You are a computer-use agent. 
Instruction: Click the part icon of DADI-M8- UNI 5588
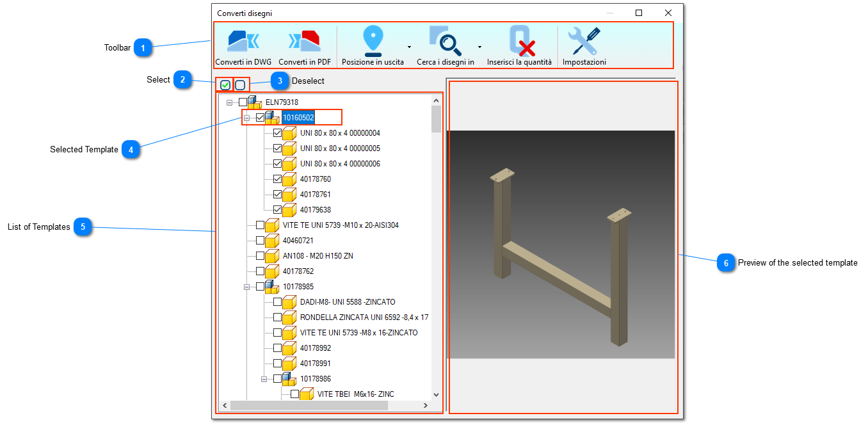point(289,302)
